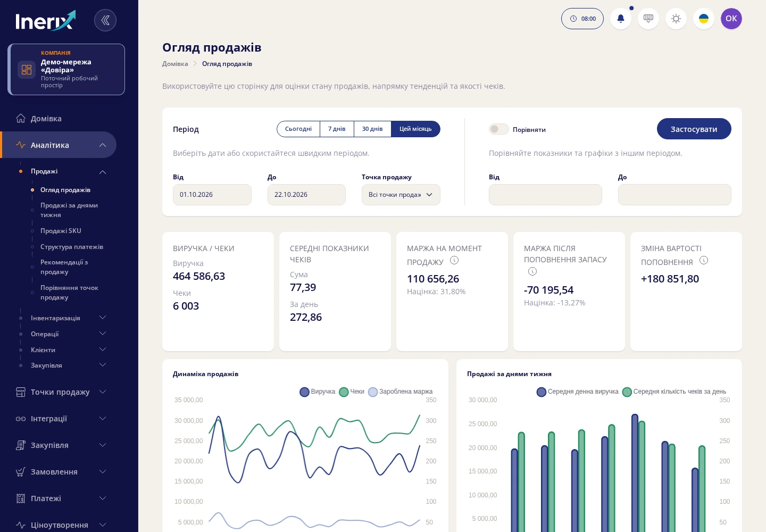
Task: Collapse the sidebar with the double-chevron button
Action: [105, 20]
